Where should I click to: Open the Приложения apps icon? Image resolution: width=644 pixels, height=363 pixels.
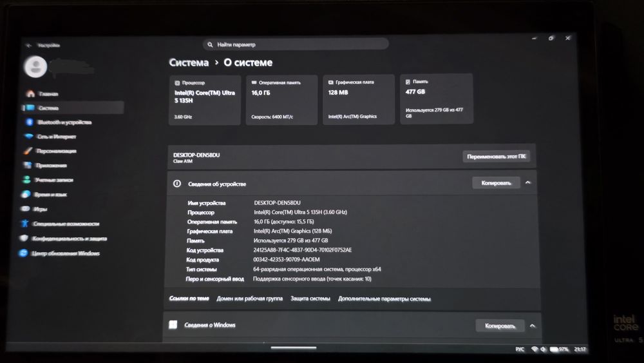(28, 165)
